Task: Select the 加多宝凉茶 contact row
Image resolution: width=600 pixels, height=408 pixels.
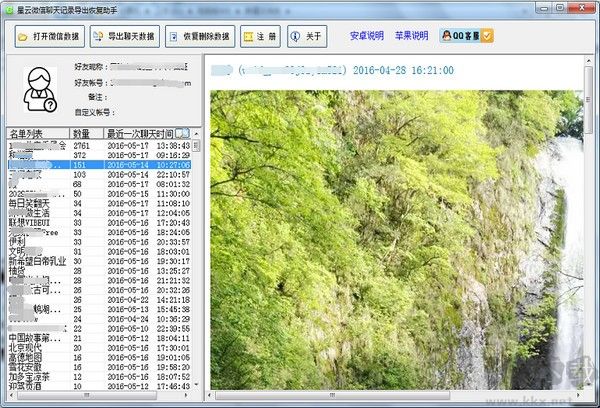Action: click(99, 377)
